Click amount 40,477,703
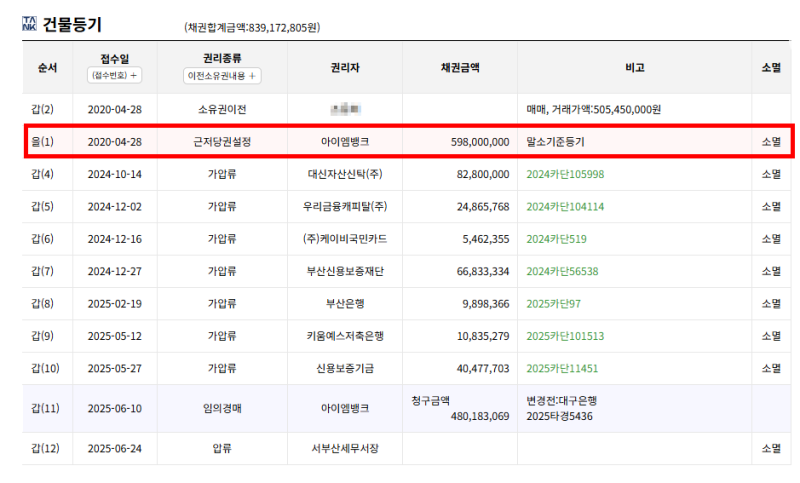The image size is (800, 483). 483,368
